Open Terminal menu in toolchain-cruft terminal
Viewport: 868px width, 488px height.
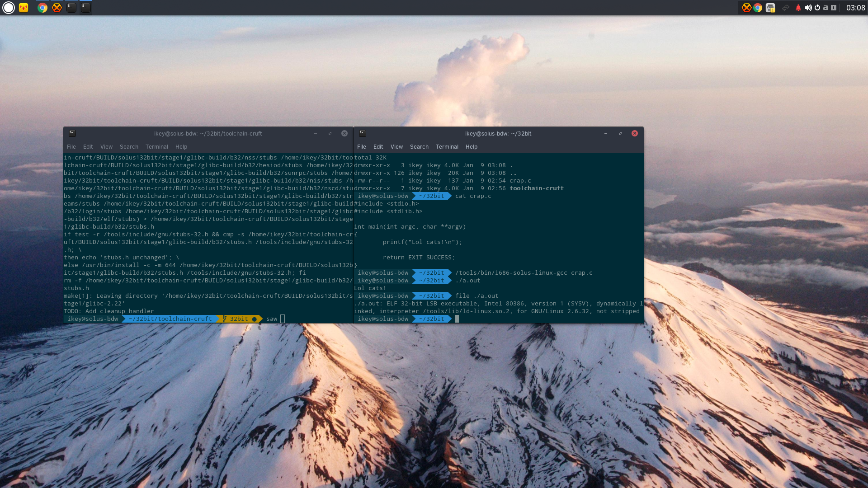(x=157, y=147)
